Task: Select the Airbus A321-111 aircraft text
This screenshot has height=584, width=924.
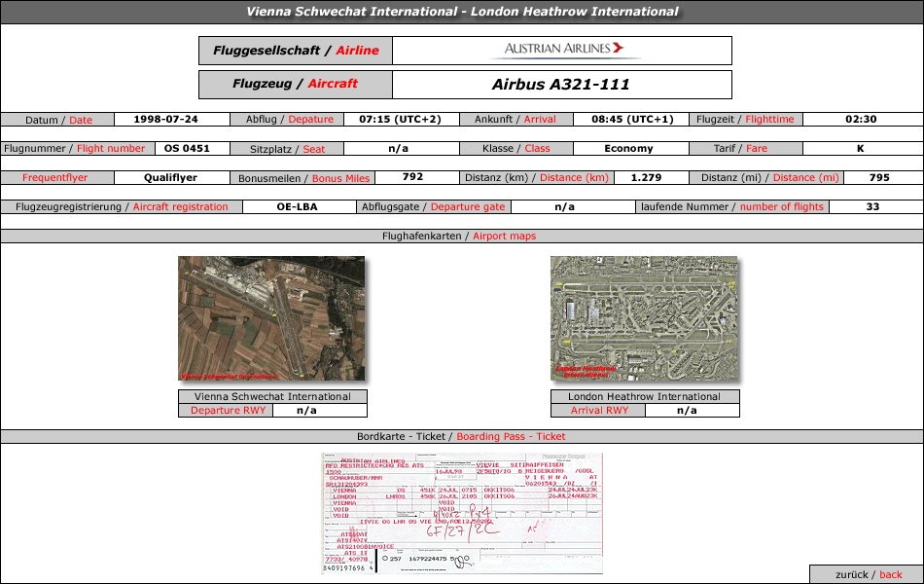Action: click(561, 85)
